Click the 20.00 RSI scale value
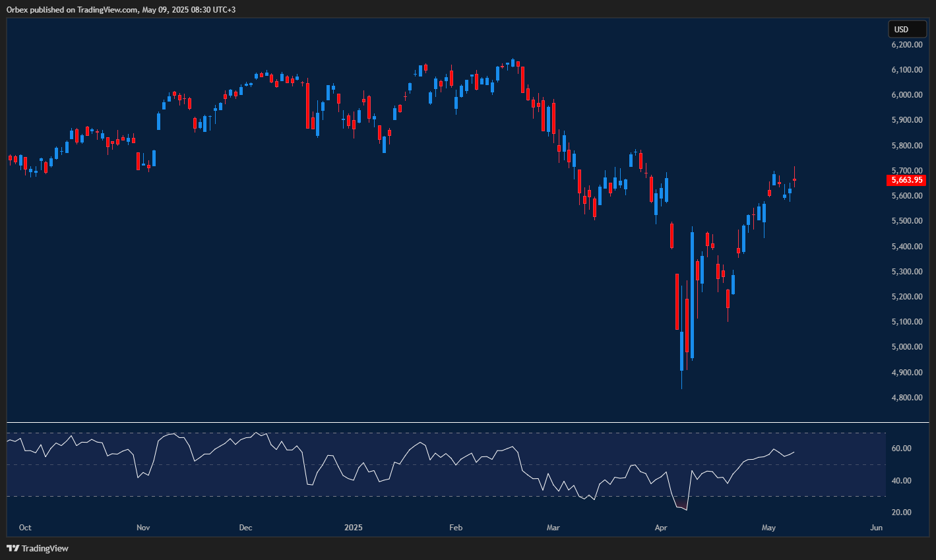This screenshot has width=936, height=560. (905, 512)
